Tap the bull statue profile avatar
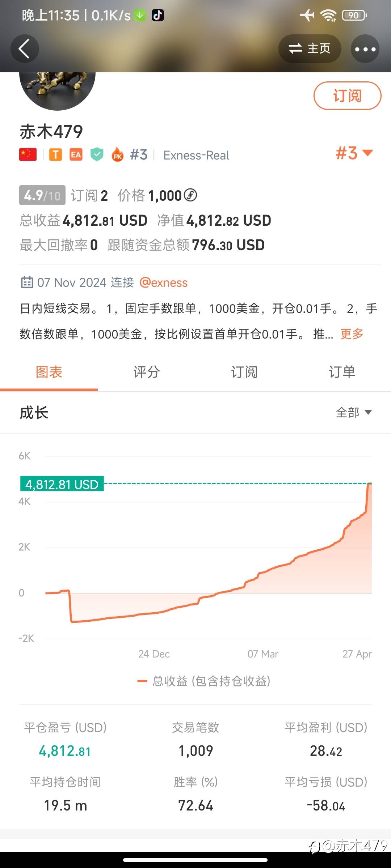The height and width of the screenshot is (868, 391). pos(57,89)
